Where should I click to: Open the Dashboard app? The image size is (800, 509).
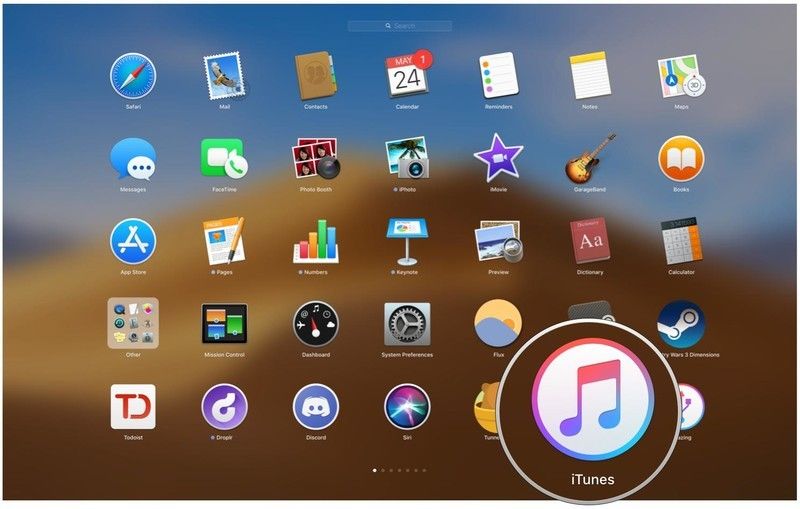tap(315, 324)
